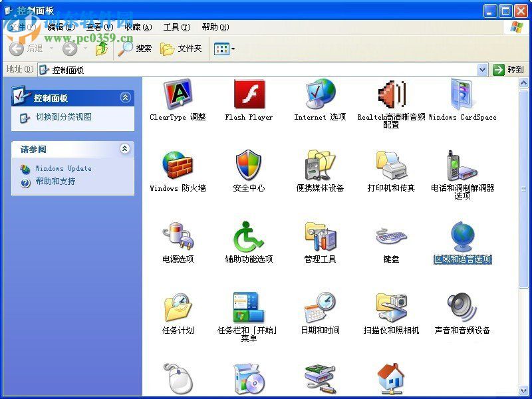The width and height of the screenshot is (532, 399).
Task: Open the address bar dropdown list
Action: pos(483,69)
